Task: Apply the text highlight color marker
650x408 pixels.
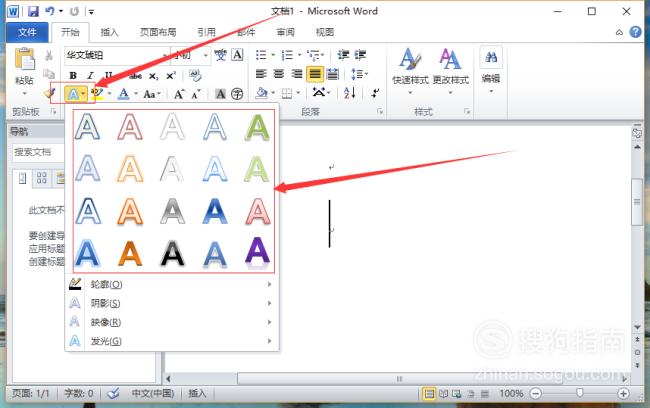Action: pyautogui.click(x=97, y=94)
